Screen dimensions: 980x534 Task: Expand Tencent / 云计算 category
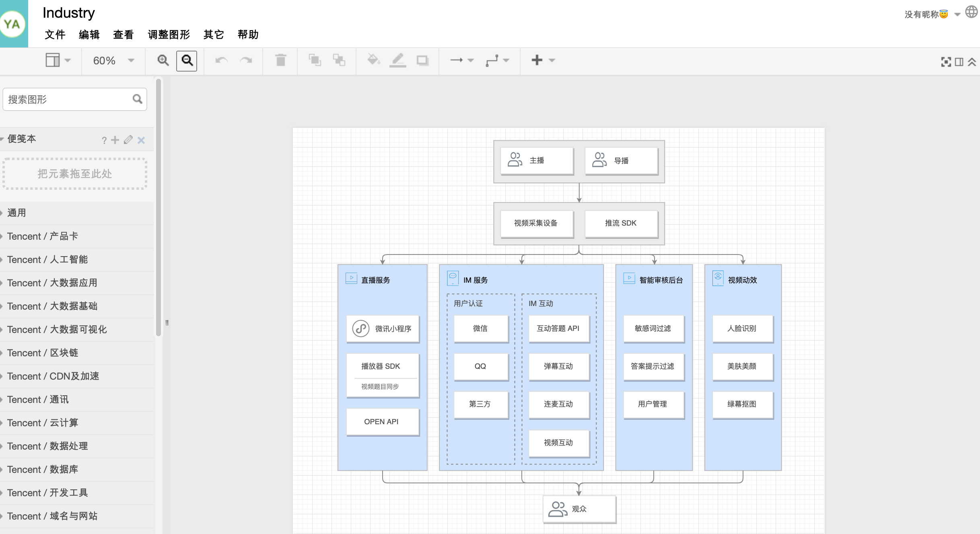(x=76, y=423)
